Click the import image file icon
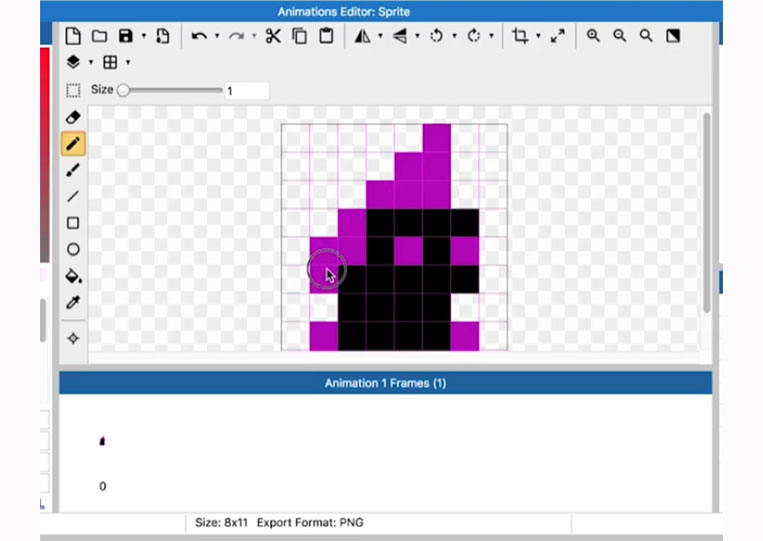The height and width of the screenshot is (541, 763). tap(163, 36)
